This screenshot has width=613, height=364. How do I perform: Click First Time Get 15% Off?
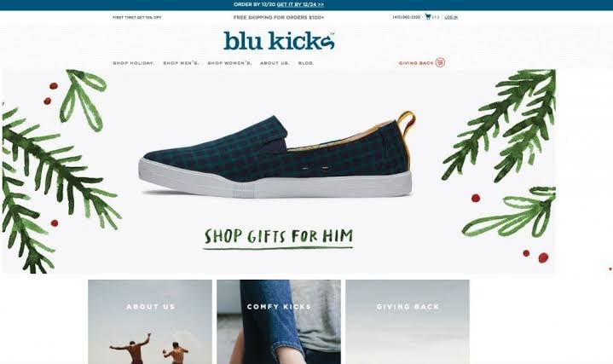pyautogui.click(x=136, y=18)
